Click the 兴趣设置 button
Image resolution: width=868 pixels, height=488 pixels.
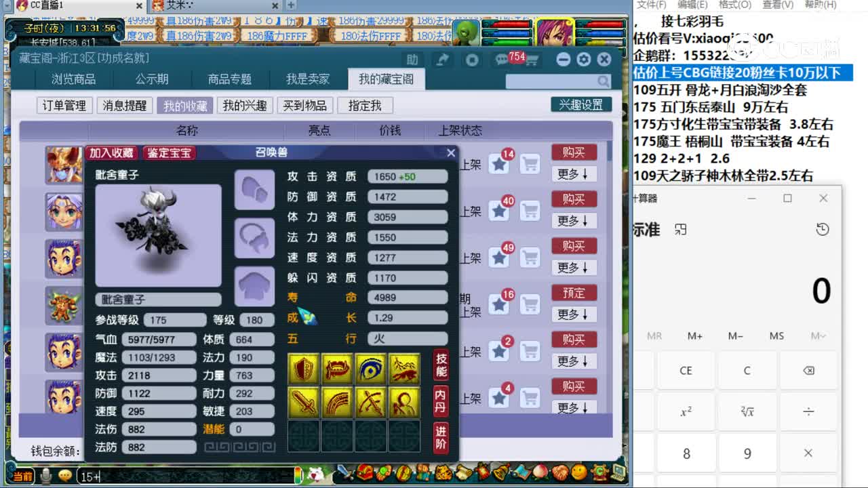pos(583,105)
